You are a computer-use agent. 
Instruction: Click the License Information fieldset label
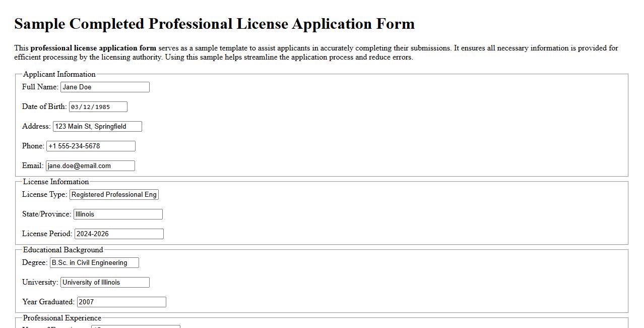pos(55,182)
